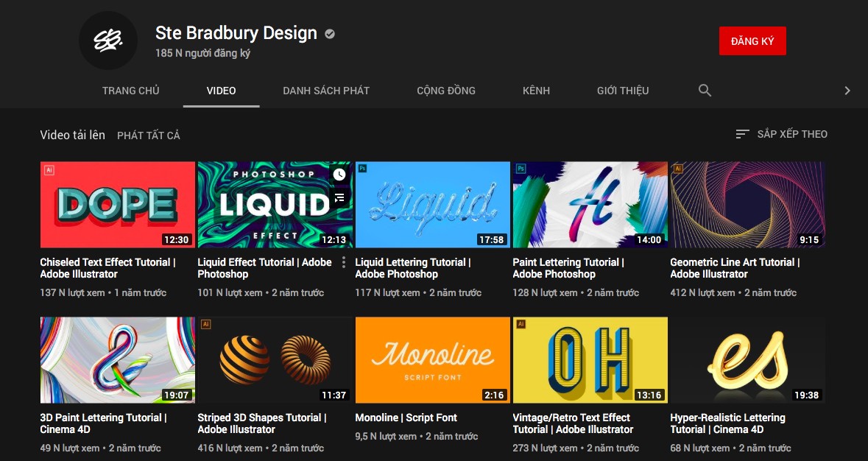Play the yellow OH retro text thumbnail

[x=590, y=360]
